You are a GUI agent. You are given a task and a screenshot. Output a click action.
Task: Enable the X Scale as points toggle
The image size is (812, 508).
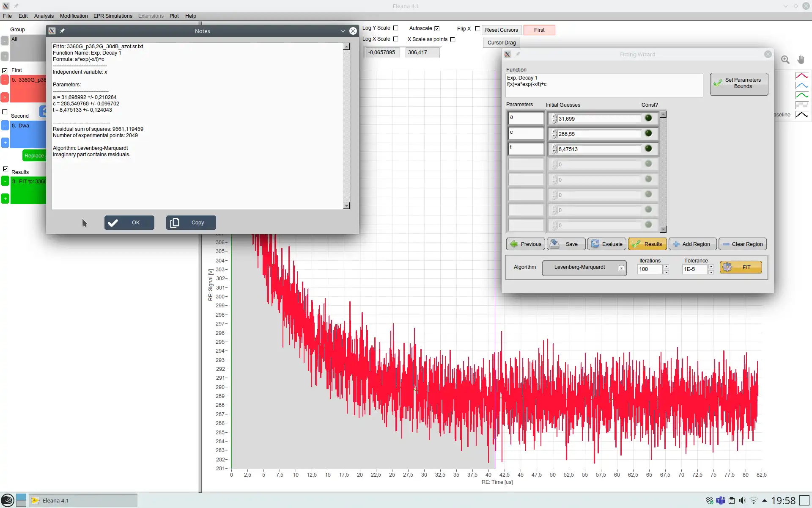[453, 39]
